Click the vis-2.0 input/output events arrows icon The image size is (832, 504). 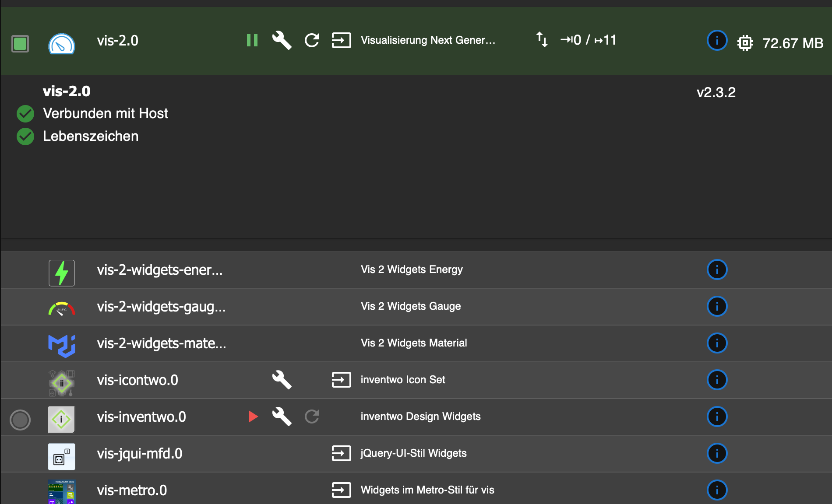point(542,39)
